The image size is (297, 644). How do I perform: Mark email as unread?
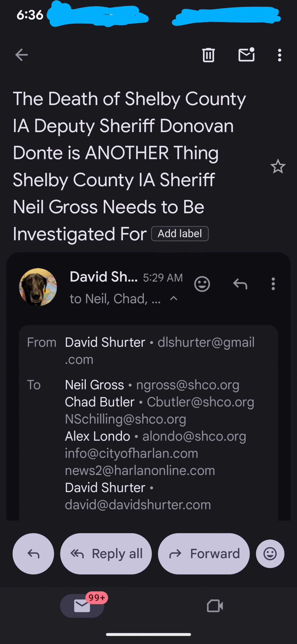click(x=246, y=55)
